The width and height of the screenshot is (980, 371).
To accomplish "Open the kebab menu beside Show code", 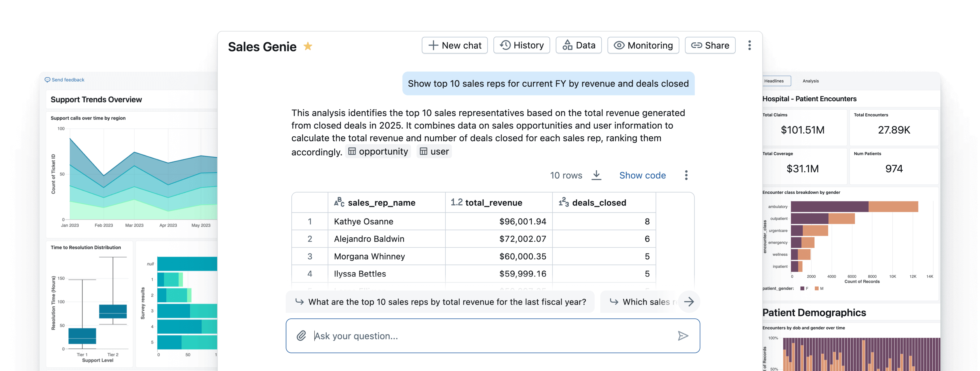I will [x=686, y=175].
